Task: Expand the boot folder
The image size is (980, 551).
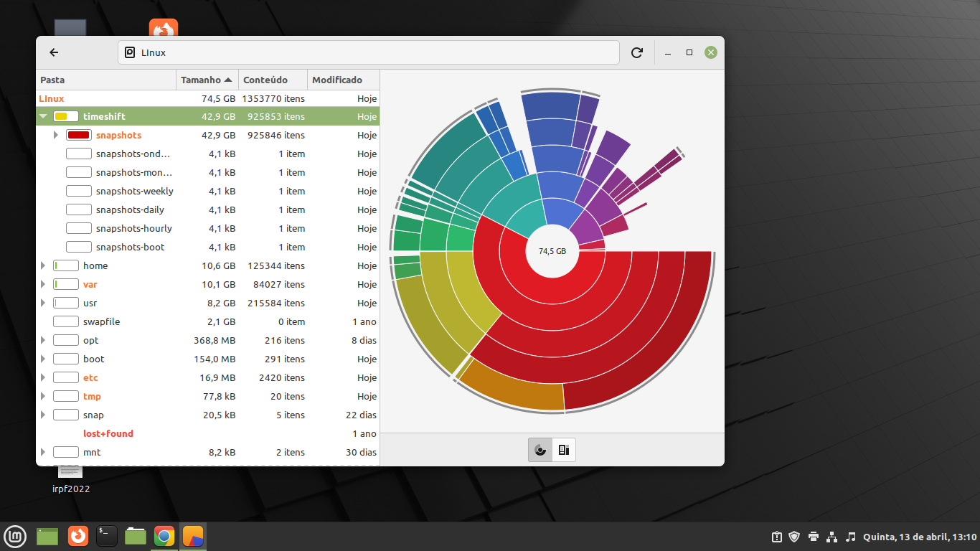Action: pyautogui.click(x=43, y=359)
